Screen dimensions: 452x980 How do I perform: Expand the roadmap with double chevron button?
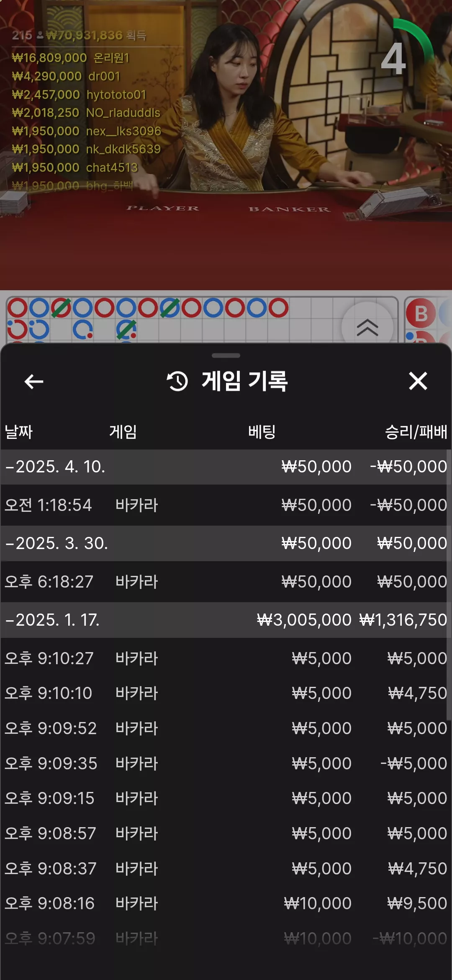(x=367, y=327)
